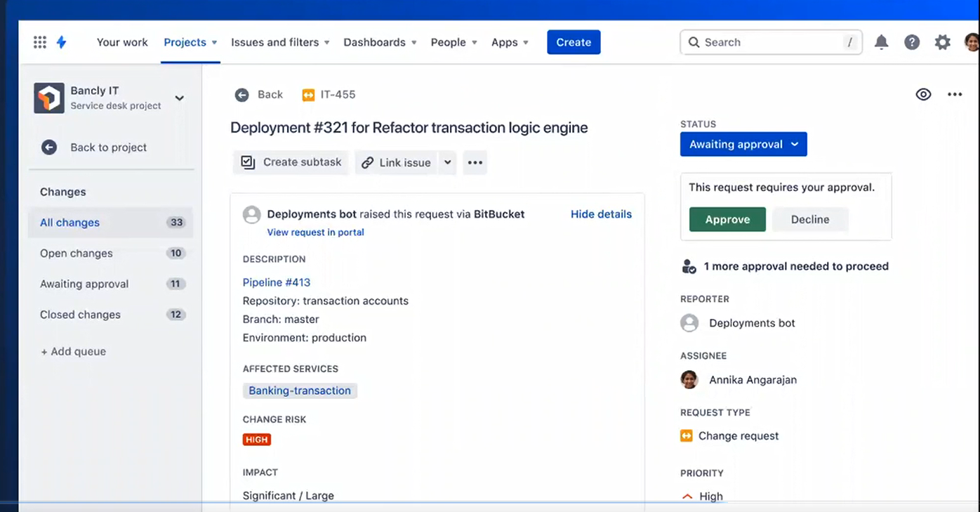Click the Back arrow icon above issue

[x=241, y=95]
